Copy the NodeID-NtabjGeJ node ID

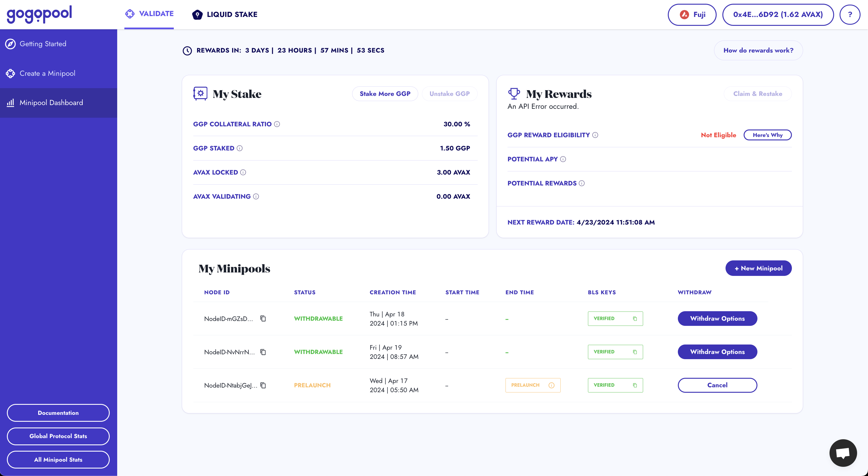(x=263, y=385)
